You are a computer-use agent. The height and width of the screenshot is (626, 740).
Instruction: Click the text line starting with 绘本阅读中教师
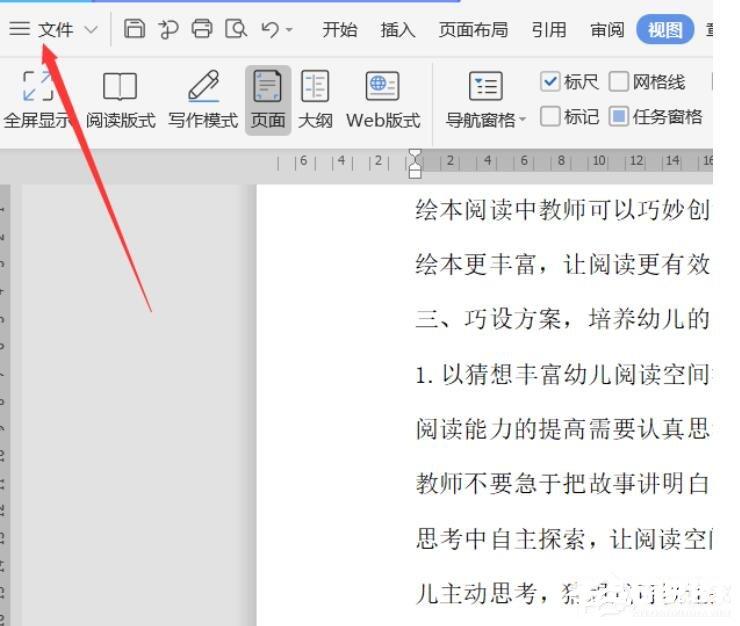pos(563,210)
